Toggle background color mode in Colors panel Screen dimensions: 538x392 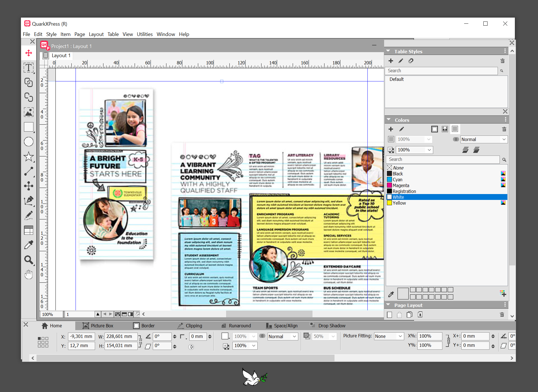455,129
